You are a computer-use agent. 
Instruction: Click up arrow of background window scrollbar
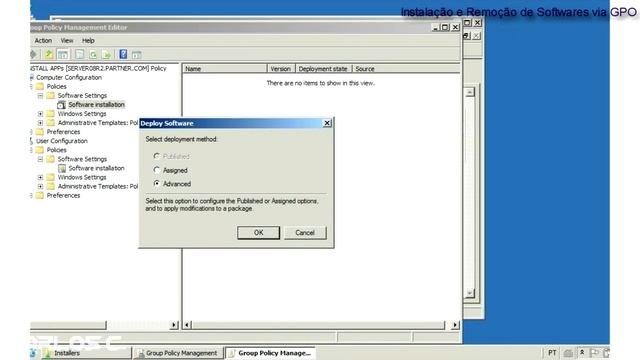tap(470, 92)
